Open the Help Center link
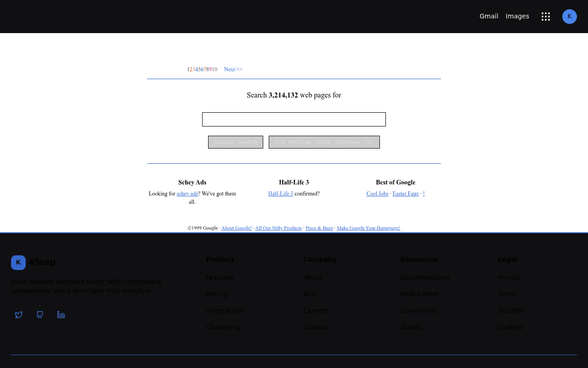The width and height of the screenshot is (588, 368). pyautogui.click(x=420, y=294)
